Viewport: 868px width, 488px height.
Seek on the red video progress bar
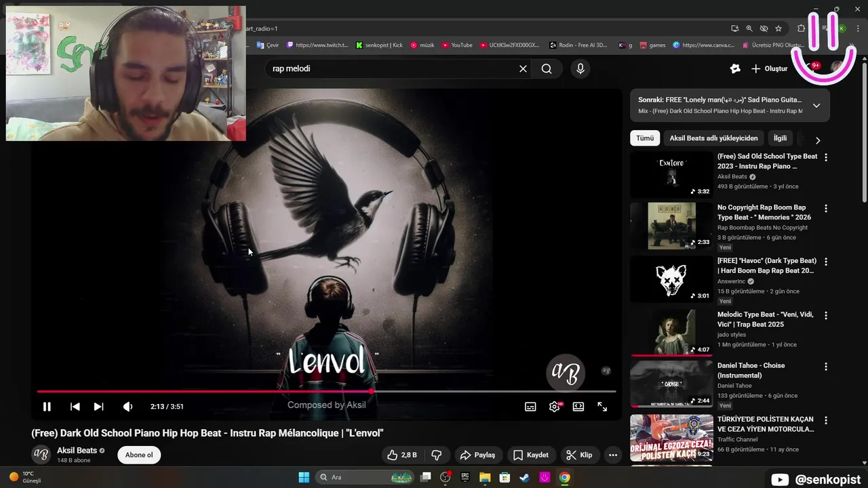click(x=326, y=391)
